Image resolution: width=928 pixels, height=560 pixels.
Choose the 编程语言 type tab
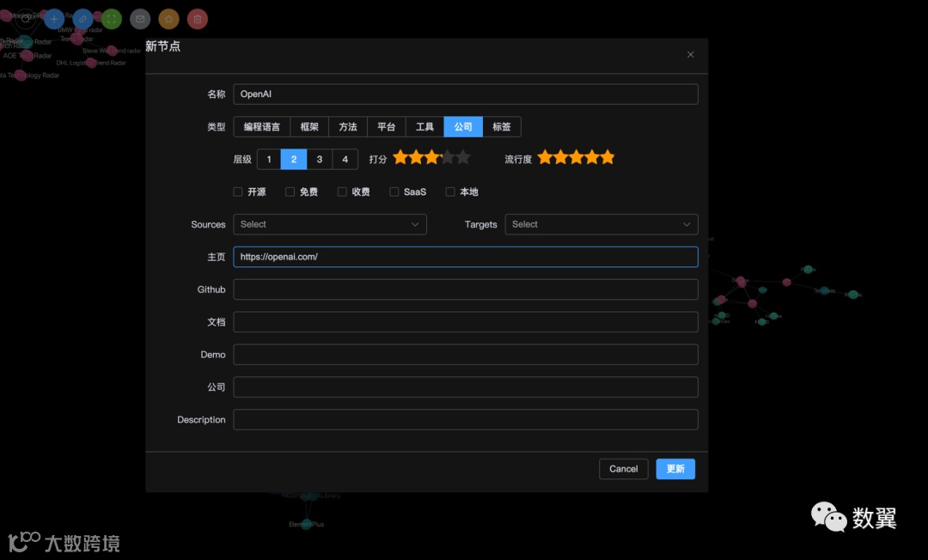point(261,126)
